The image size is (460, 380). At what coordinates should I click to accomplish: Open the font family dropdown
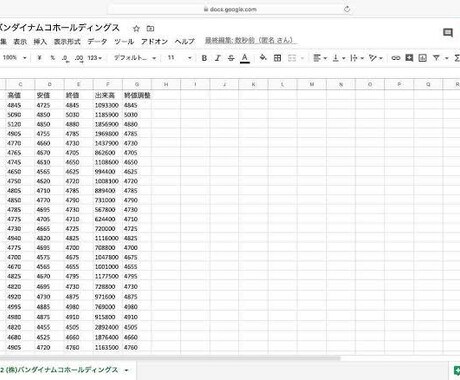tap(135, 58)
